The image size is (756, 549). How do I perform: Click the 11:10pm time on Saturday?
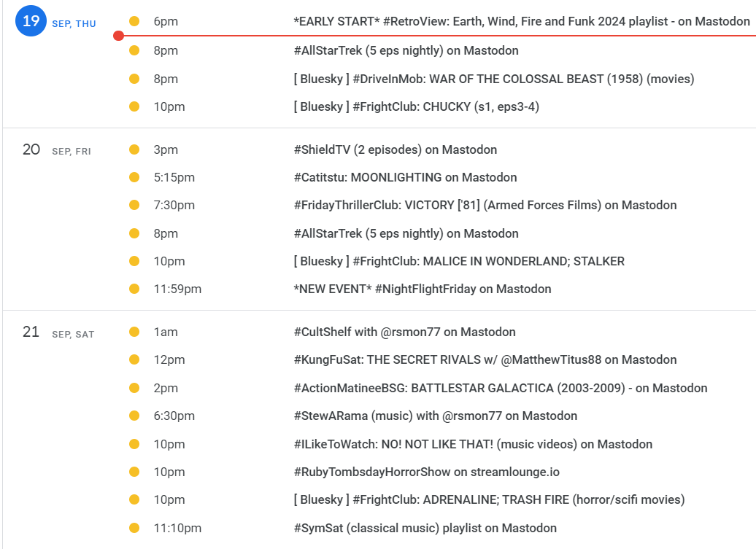pos(177,529)
